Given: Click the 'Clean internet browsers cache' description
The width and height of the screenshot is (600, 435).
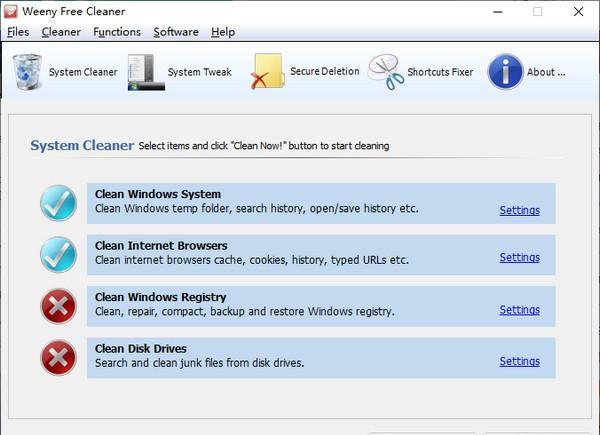Looking at the screenshot, I should coord(252,260).
